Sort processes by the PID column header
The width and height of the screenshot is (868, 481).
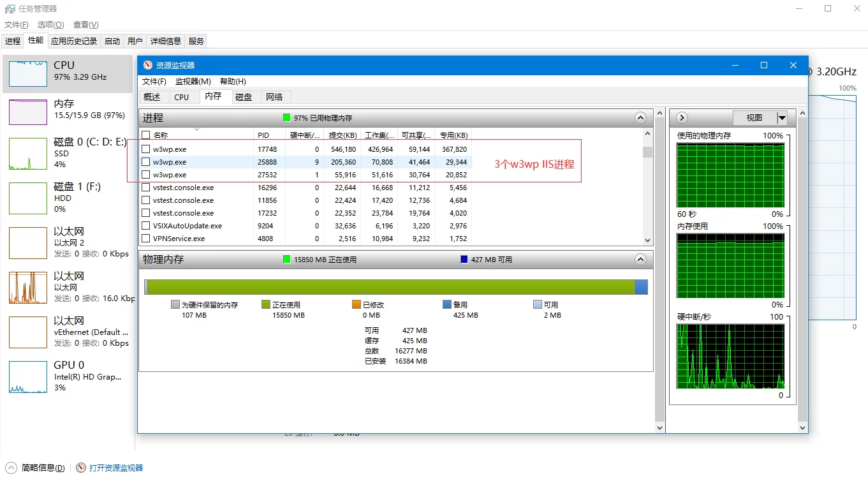[x=270, y=135]
